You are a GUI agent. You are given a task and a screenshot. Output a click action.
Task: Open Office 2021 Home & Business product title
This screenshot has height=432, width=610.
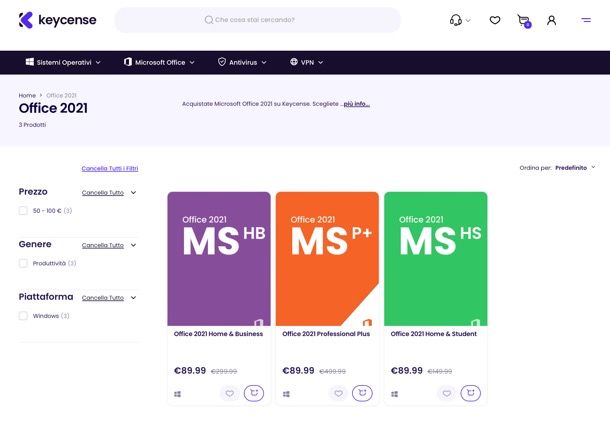coord(218,334)
